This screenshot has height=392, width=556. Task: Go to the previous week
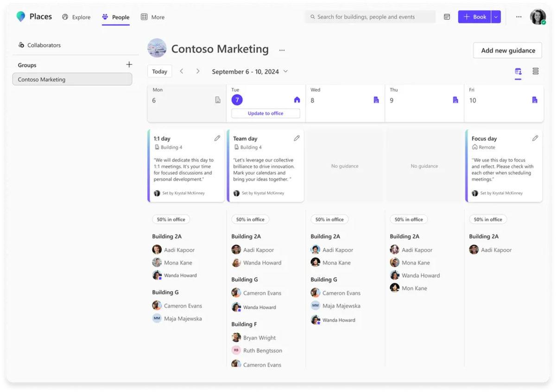[182, 71]
